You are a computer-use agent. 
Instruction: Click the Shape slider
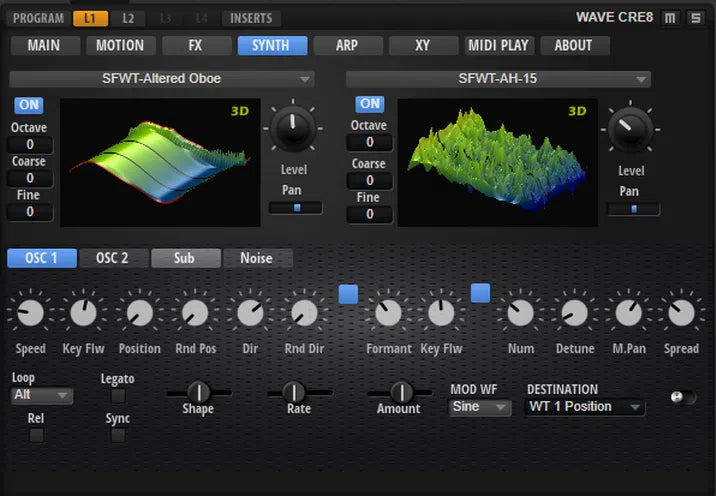(198, 392)
